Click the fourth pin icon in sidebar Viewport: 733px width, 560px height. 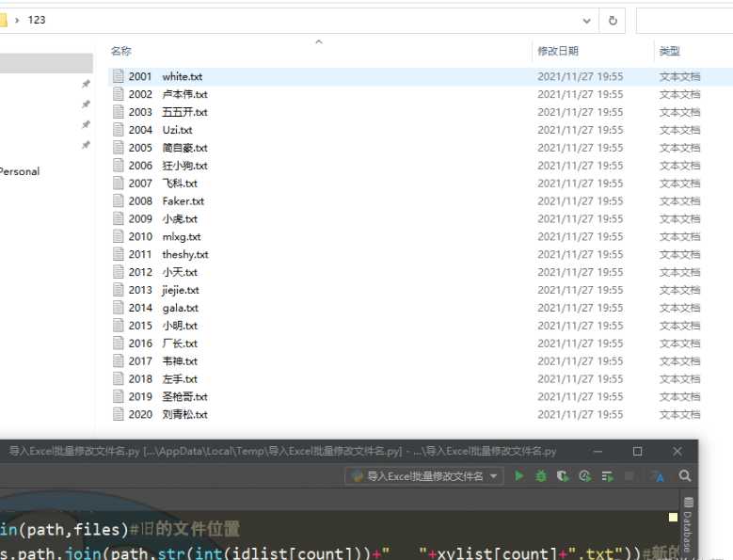[x=86, y=145]
